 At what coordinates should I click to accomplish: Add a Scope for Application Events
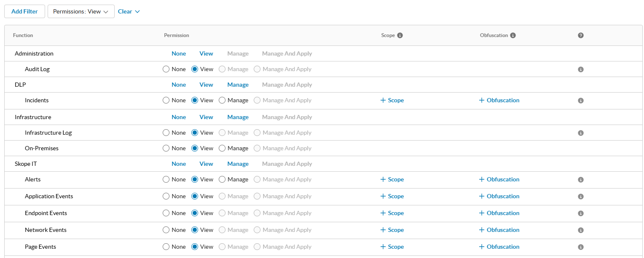[392, 196]
